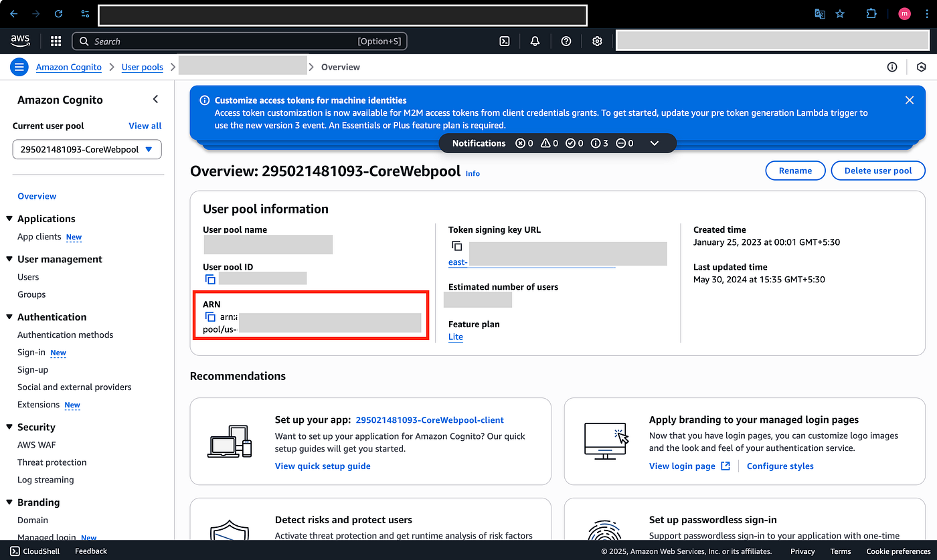Collapse the Amazon Cognito side panel
937x560 pixels.
pos(155,99)
